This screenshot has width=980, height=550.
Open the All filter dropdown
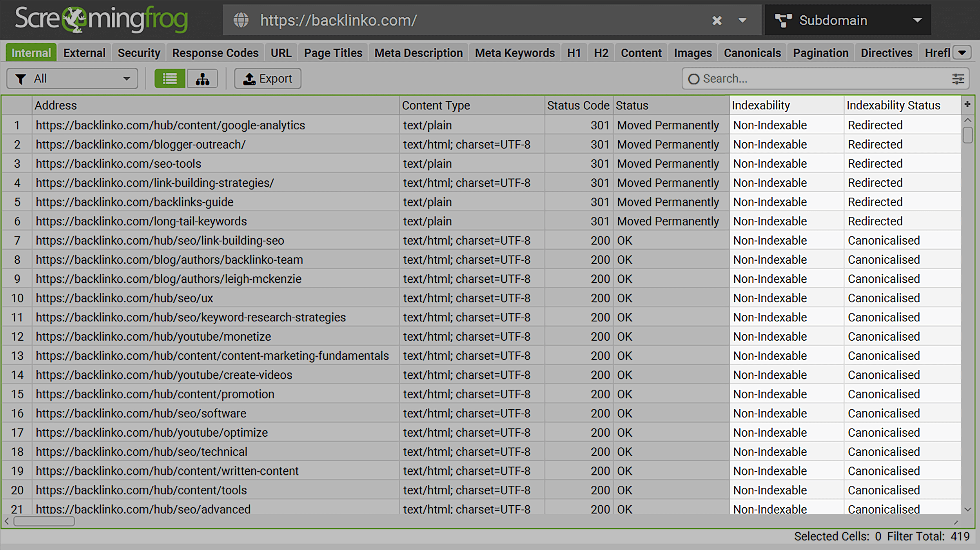click(126, 78)
